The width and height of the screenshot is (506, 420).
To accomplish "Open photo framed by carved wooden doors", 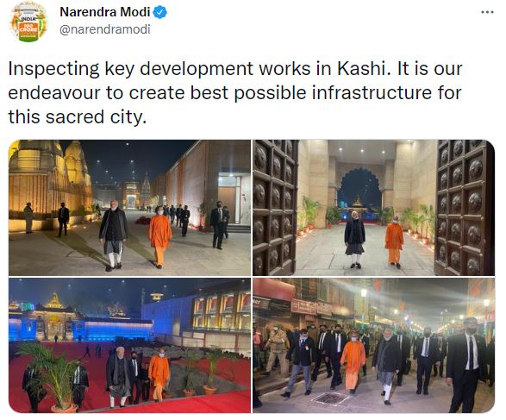I will click(x=373, y=208).
